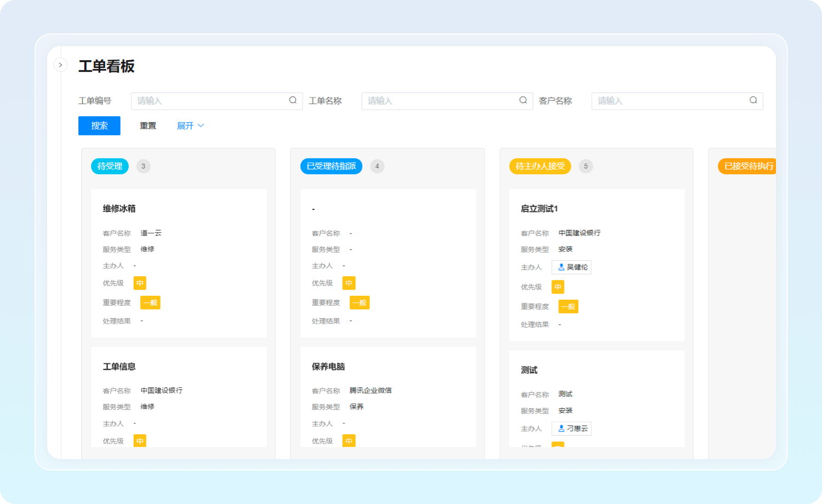Type in the 工单编号 input field
This screenshot has width=822, height=504.
pos(208,101)
